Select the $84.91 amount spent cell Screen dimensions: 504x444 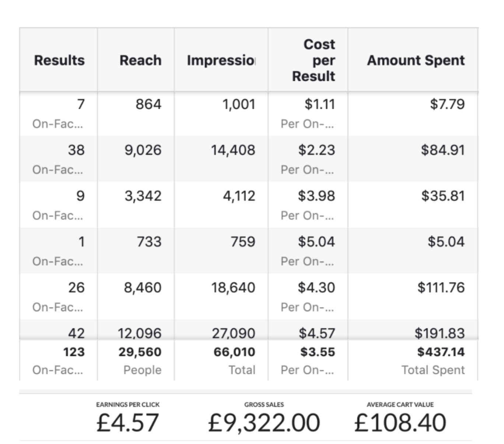click(443, 150)
